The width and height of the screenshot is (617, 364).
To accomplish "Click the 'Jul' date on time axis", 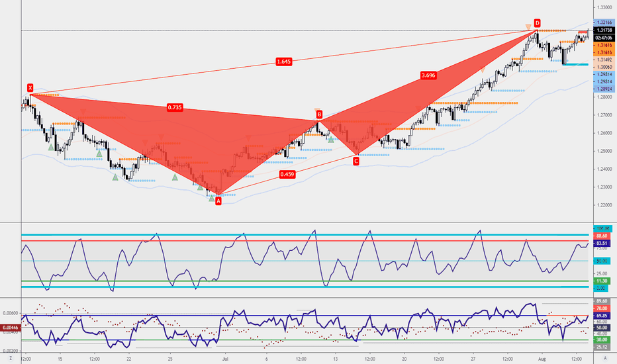I will [x=226, y=359].
